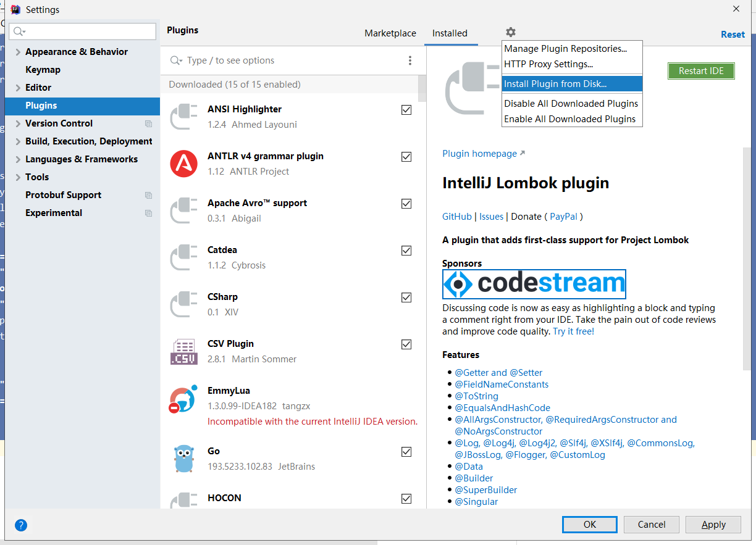Disable the ANSI Highlighter plugin checkbox
This screenshot has height=545, width=756.
pos(406,110)
